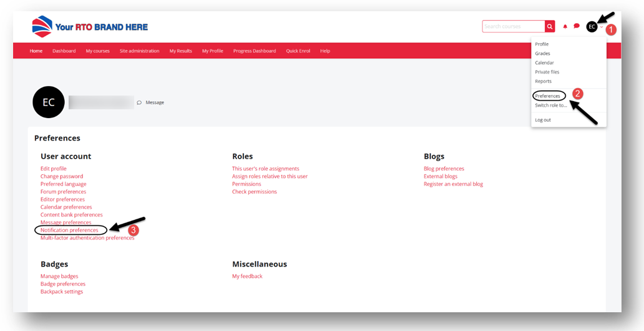The width and height of the screenshot is (644, 331).
Task: Choose Switch role to... in user menu
Action: [551, 106]
